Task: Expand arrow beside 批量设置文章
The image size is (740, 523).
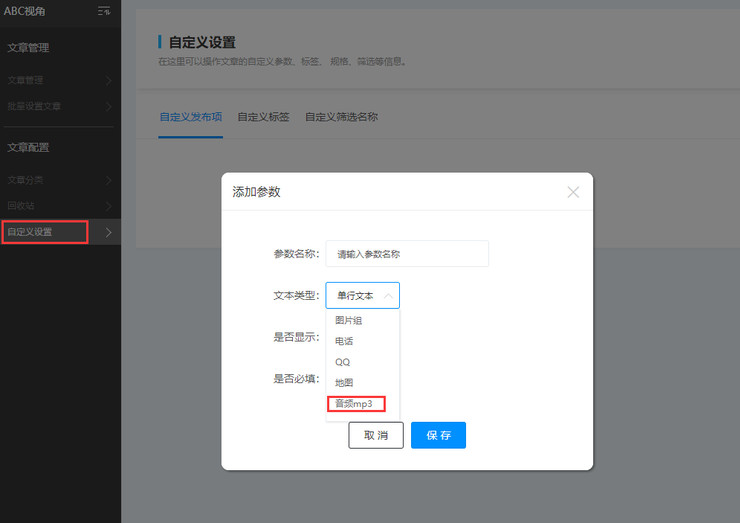Action: [109, 107]
